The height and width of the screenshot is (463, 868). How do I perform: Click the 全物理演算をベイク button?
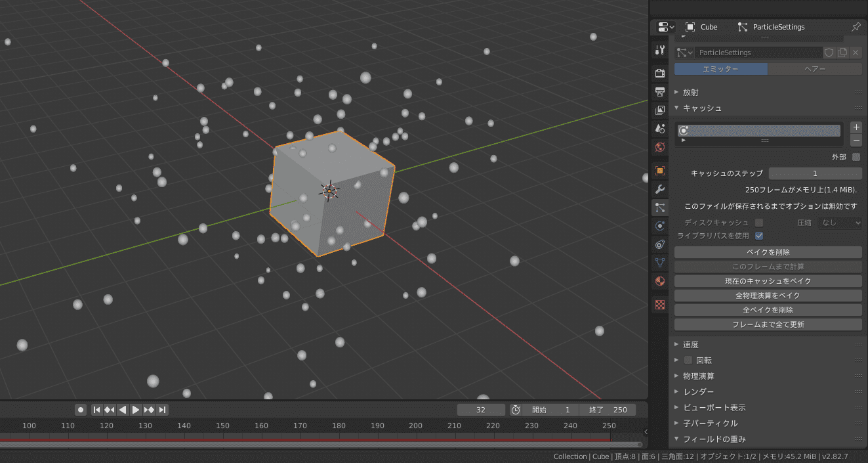(768, 295)
